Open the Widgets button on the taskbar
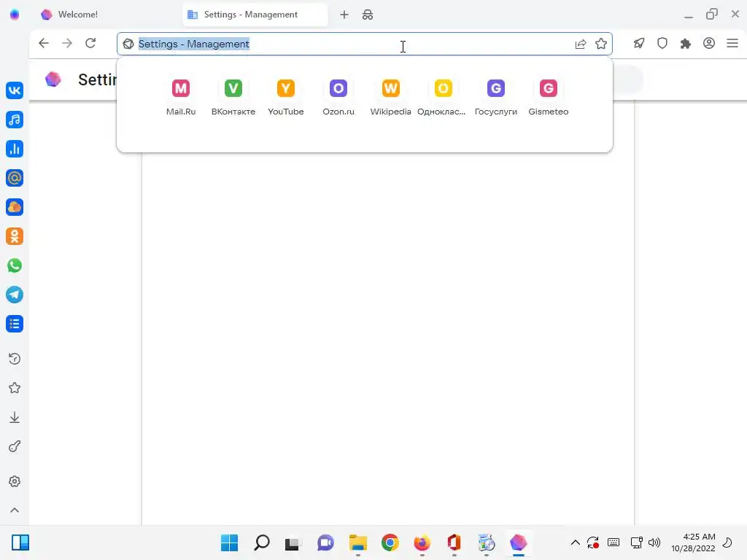747x560 pixels. pos(20,542)
